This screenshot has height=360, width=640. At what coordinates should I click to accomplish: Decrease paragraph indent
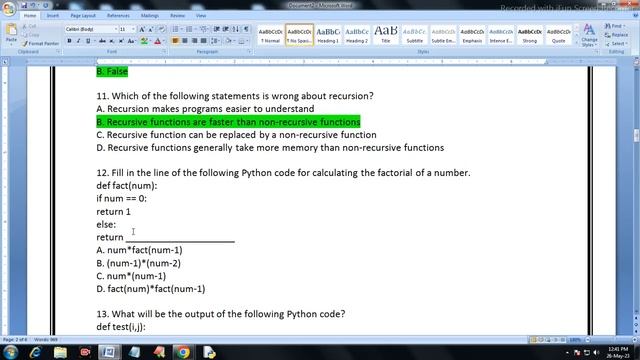click(217, 29)
